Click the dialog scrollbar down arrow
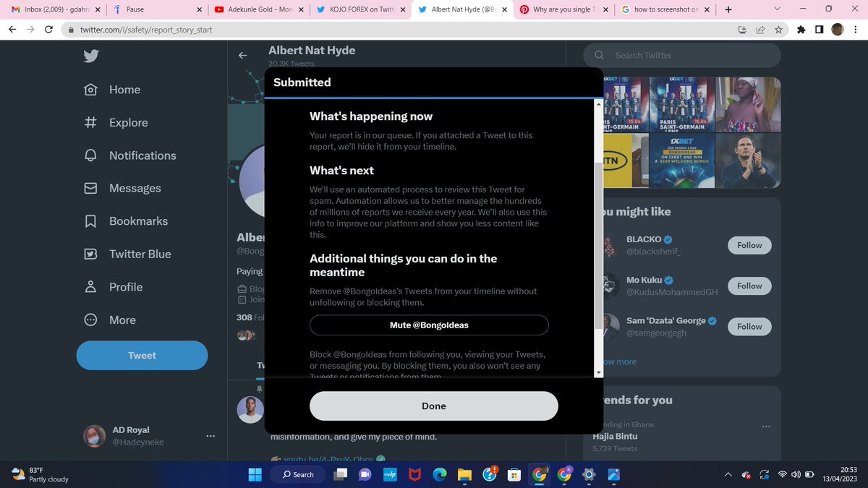Image resolution: width=868 pixels, height=488 pixels. (x=598, y=372)
